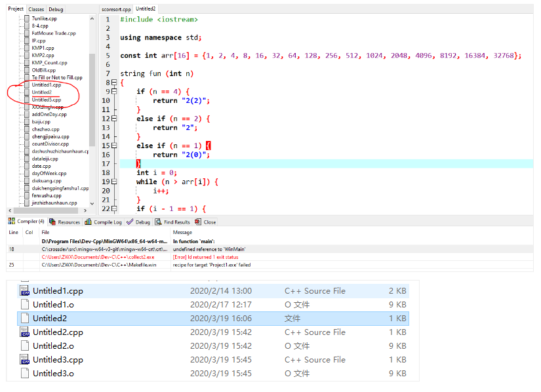Click the 2020/3/19 16:06 date cell

(221, 318)
